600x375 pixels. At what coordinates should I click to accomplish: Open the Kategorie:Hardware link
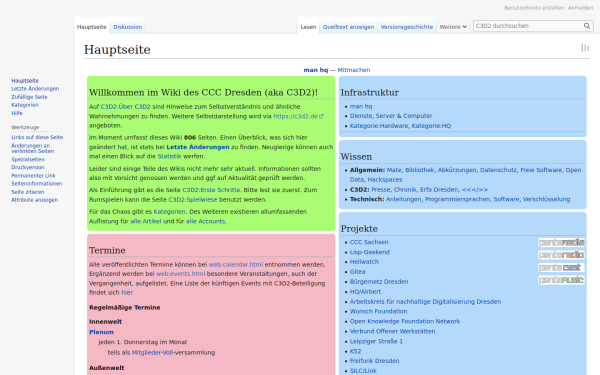click(379, 126)
